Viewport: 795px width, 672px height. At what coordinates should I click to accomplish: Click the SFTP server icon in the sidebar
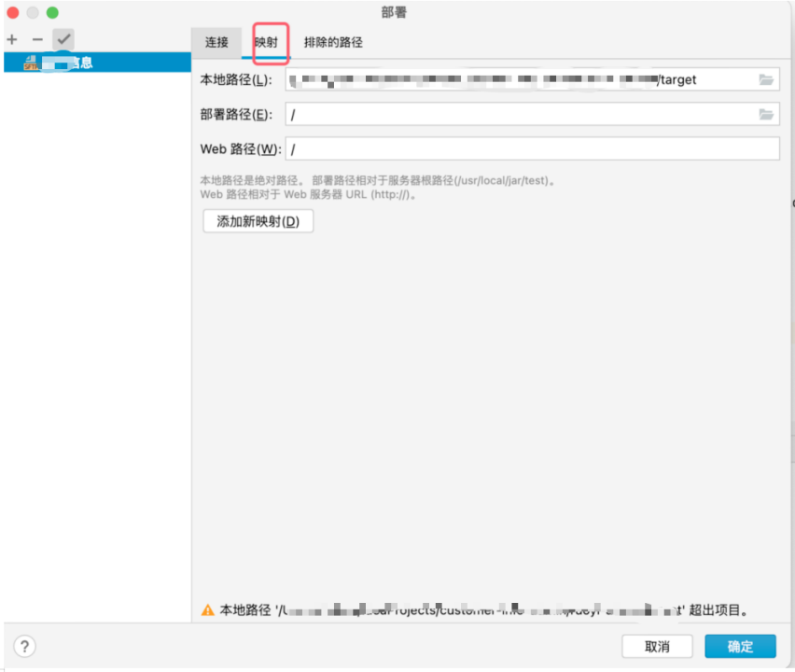[x=29, y=63]
